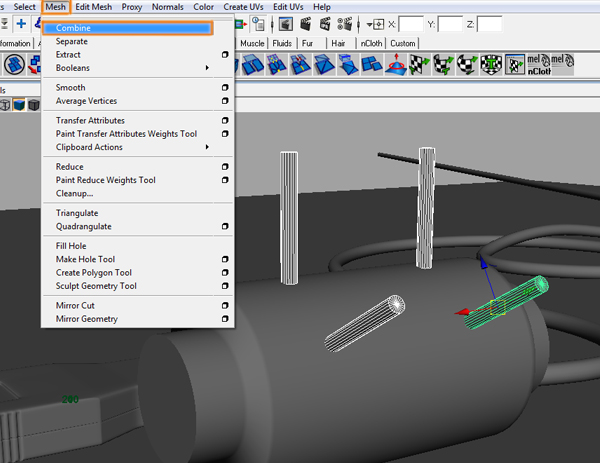Open the Transfer Attributes option box
The image size is (600, 463).
click(225, 121)
